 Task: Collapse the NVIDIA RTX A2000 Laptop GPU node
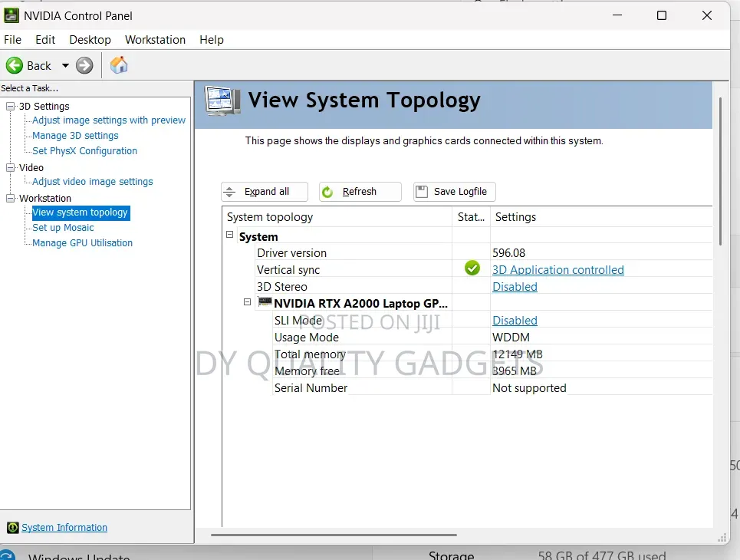click(x=247, y=301)
